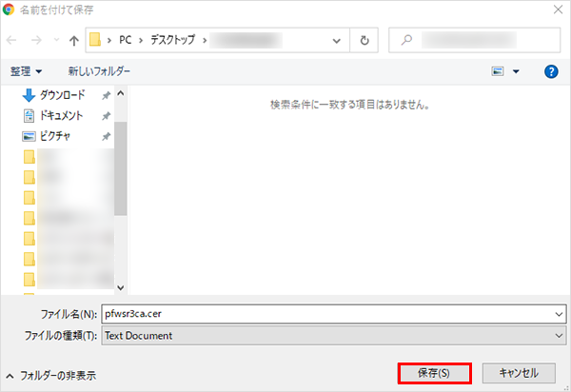Close the 名前を付けて保存 dialog

pyautogui.click(x=558, y=10)
